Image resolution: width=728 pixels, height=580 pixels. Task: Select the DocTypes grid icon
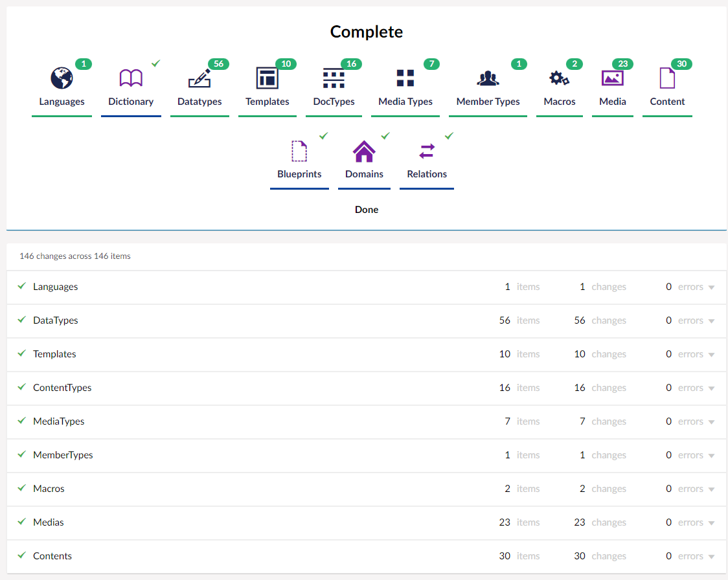click(x=333, y=76)
